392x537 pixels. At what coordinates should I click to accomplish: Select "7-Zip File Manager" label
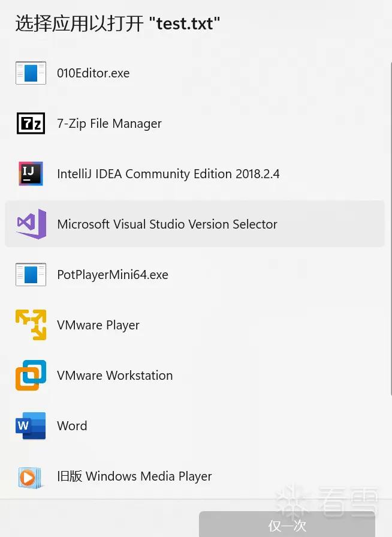(109, 123)
